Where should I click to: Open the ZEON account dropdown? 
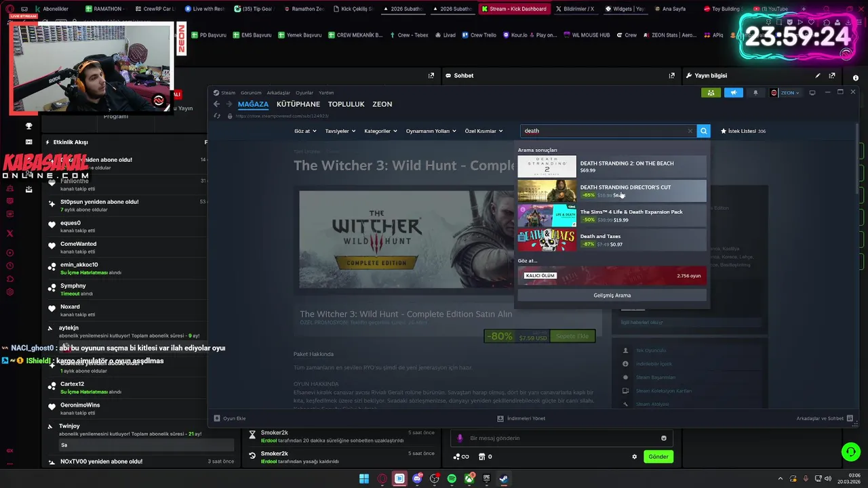(785, 93)
